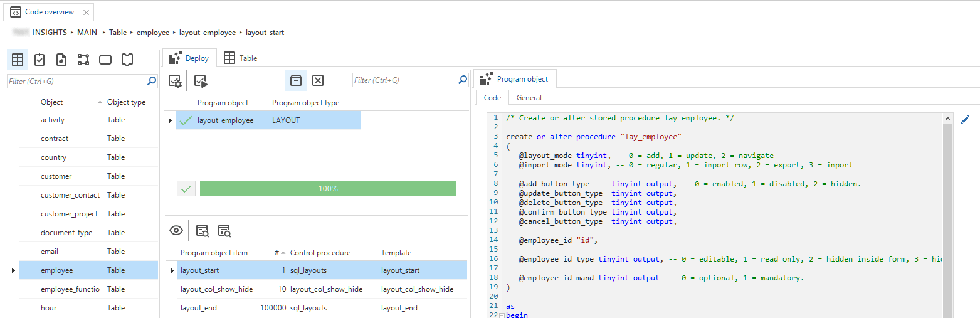
Task: Sort by the Object type column header
Action: click(126, 102)
